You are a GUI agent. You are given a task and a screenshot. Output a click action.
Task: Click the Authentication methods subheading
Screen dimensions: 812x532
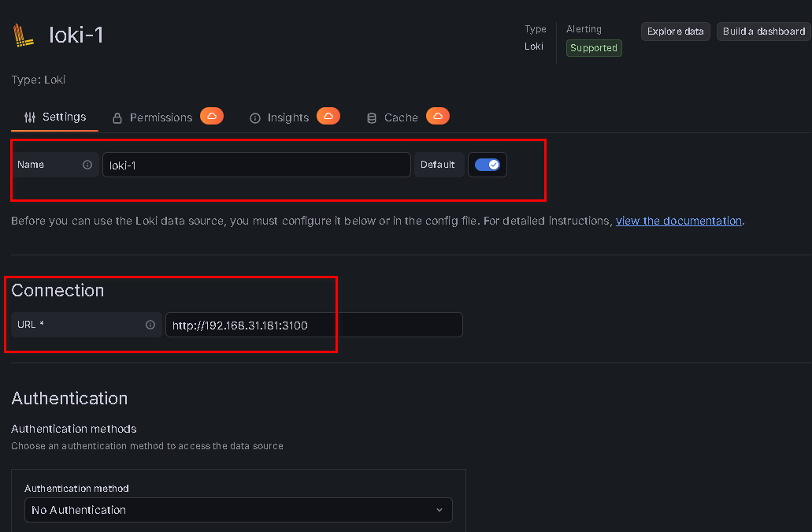click(73, 429)
